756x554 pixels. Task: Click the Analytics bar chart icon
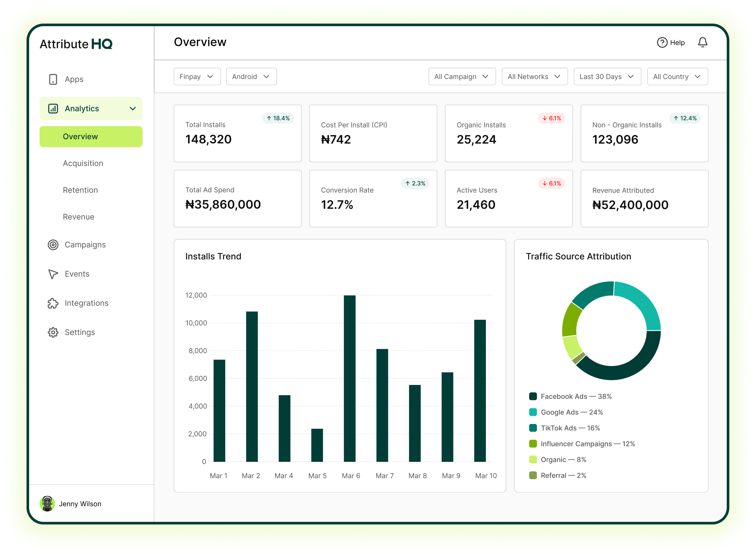(x=53, y=108)
